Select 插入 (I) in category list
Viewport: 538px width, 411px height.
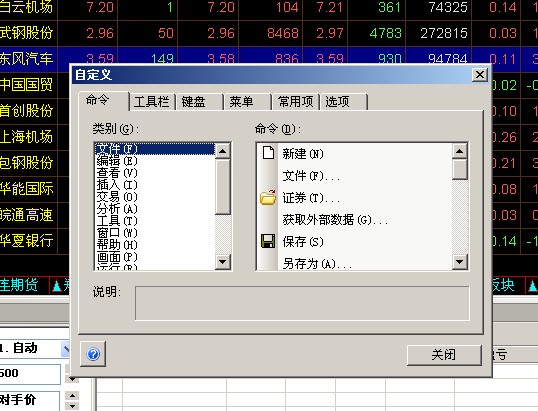point(155,185)
